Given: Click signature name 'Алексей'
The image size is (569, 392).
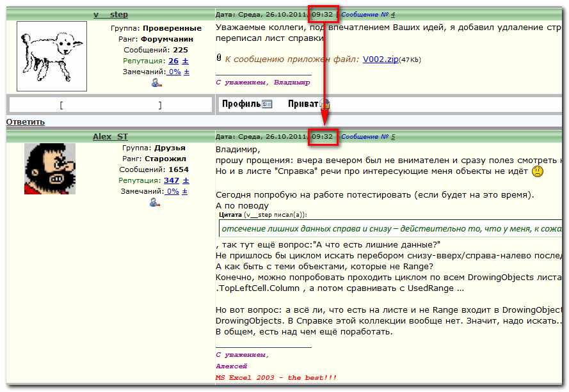Looking at the screenshot, I should point(232,366).
